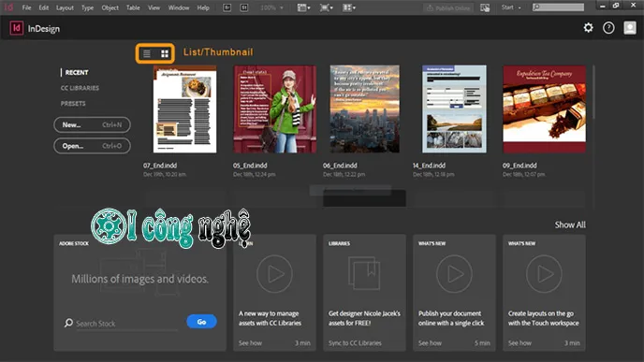Click the 09_End.indd file name
Viewport: 644px width, 362px height.
point(520,166)
